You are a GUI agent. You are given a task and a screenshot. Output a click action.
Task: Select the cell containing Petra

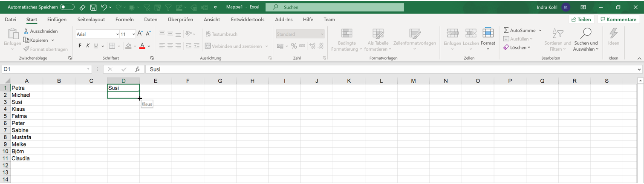tap(26, 88)
